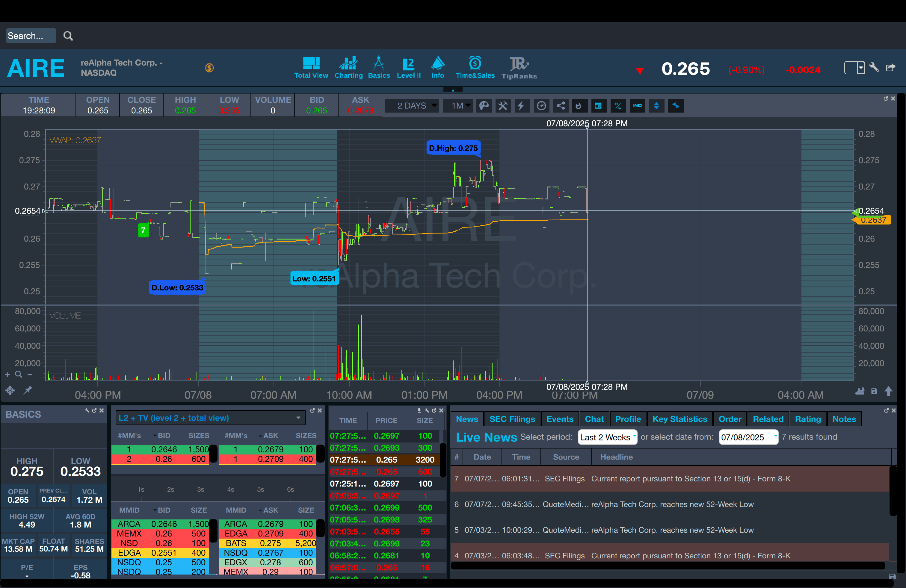Click the news list vertical scrollbar

point(893,491)
